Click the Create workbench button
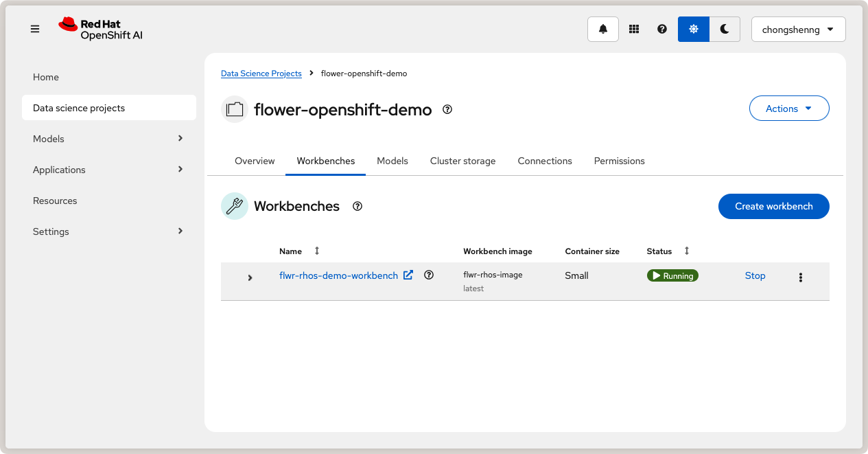Screen dimensions: 868x454 tap(773, 206)
